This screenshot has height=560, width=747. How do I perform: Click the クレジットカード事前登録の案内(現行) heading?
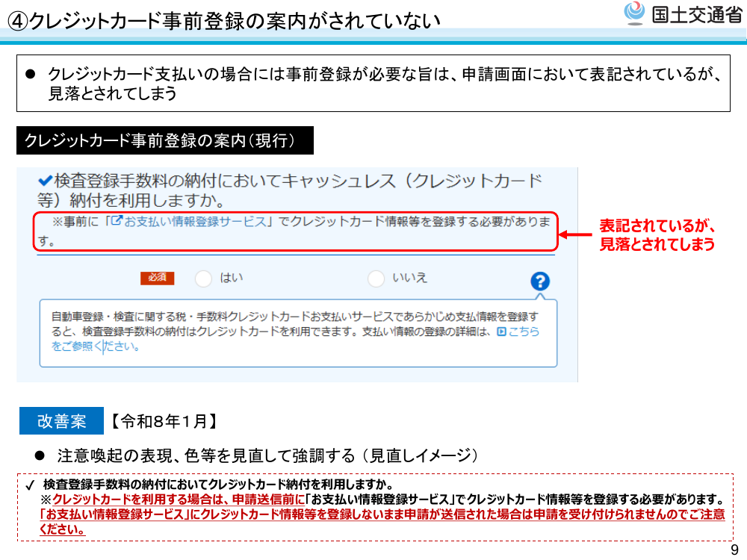click(x=165, y=140)
